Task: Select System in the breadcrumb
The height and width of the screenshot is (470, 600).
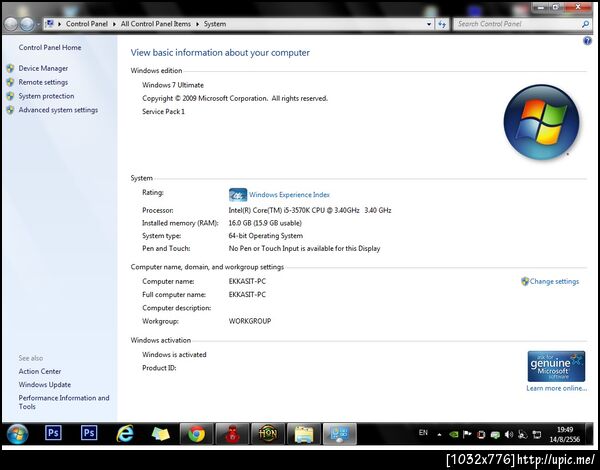Action: pyautogui.click(x=215, y=24)
